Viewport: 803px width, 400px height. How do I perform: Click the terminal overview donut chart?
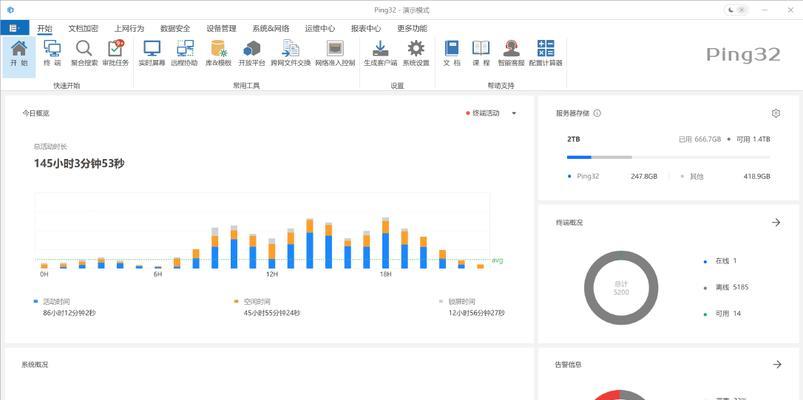pyautogui.click(x=621, y=288)
